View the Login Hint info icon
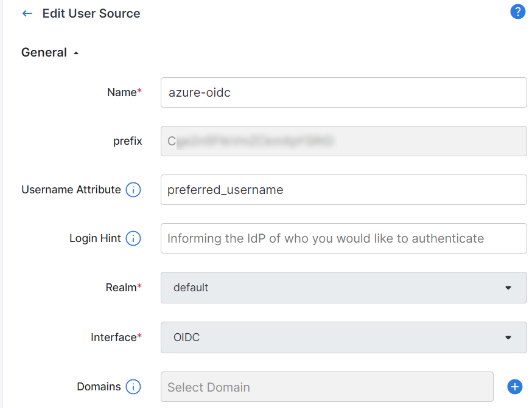 (x=133, y=238)
